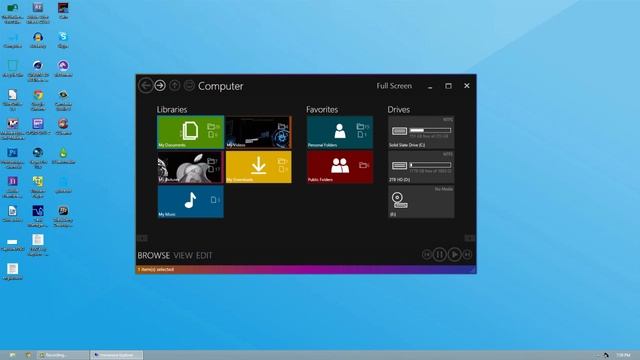This screenshot has height=360, width=640.
Task: Click the 2TB HD usage bar
Action: (x=431, y=165)
